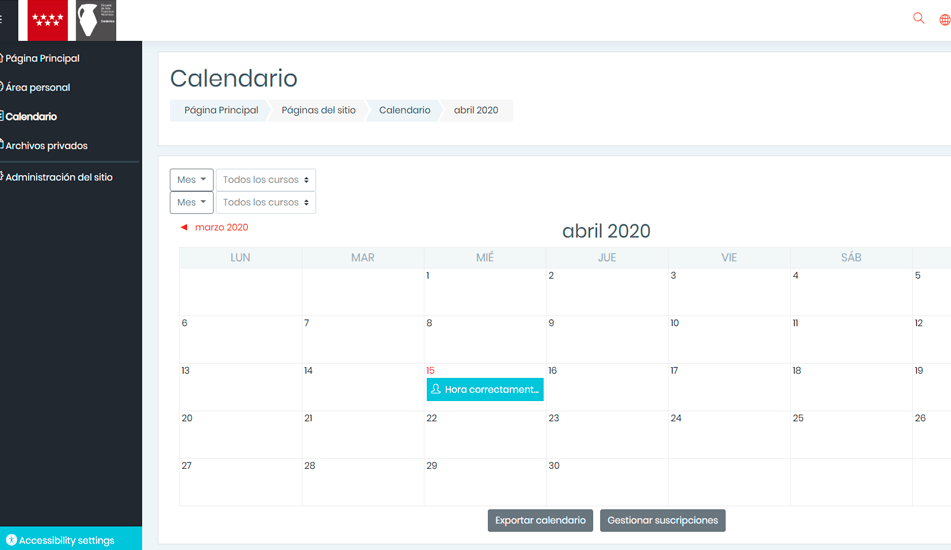Select day 9 in the calendar

[x=551, y=323]
